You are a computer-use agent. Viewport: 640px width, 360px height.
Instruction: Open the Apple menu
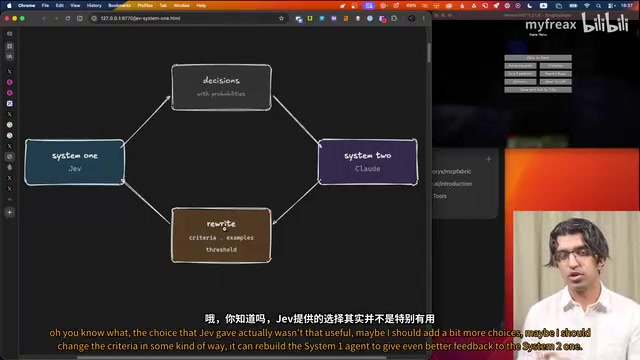(x=9, y=5)
